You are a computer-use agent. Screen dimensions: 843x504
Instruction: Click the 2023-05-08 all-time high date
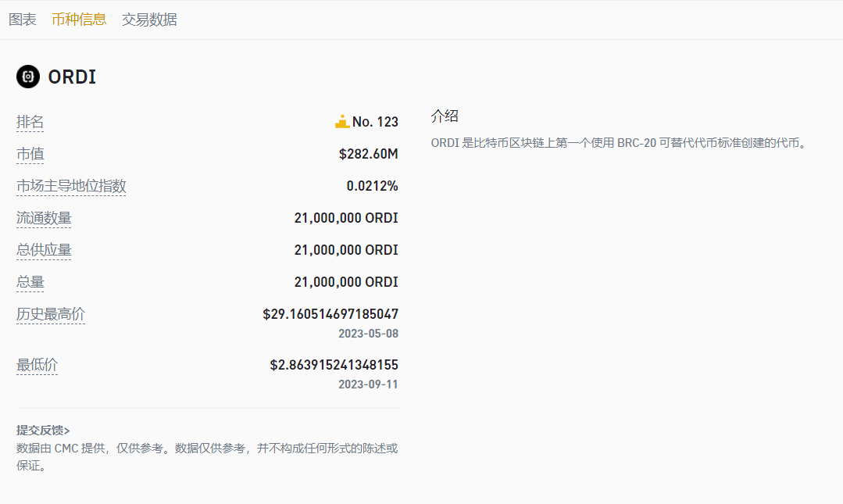point(368,334)
